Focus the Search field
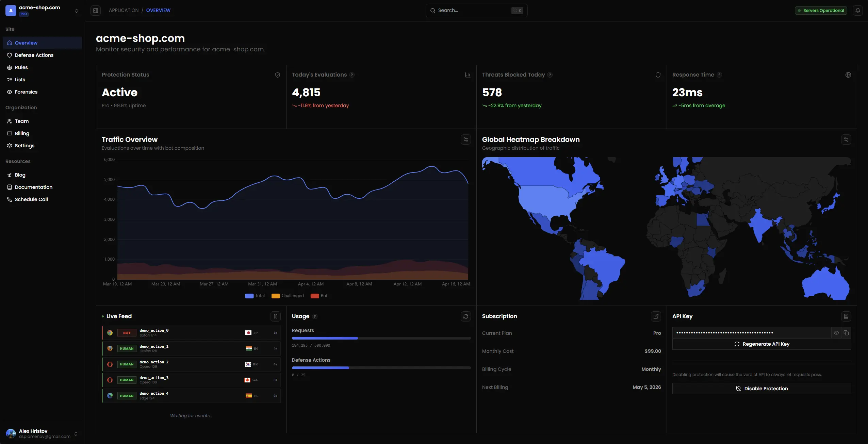 click(x=476, y=11)
